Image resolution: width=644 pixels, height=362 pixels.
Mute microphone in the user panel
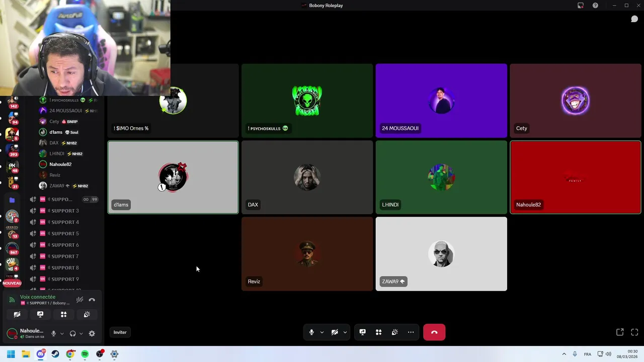pos(53,333)
